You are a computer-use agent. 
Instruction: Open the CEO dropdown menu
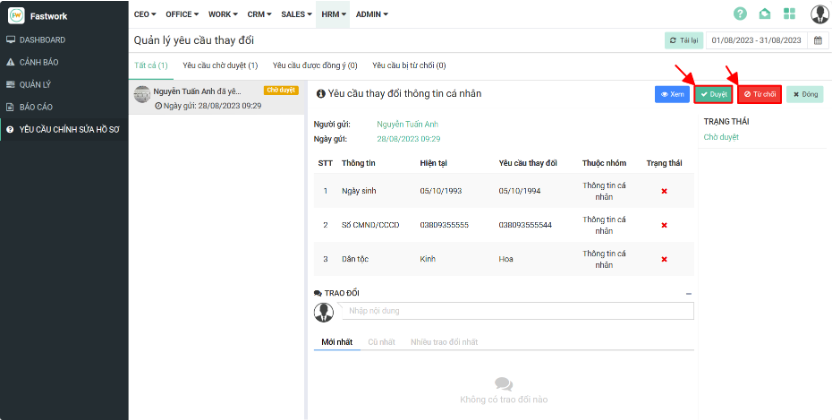point(145,14)
